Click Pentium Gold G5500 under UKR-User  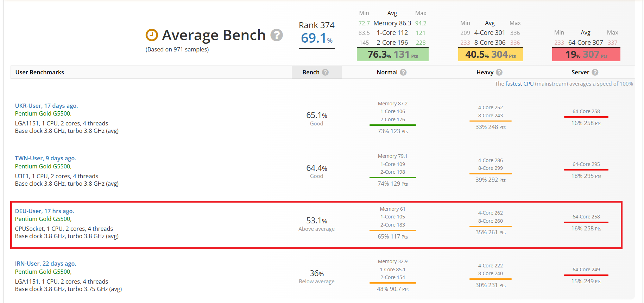(x=43, y=113)
